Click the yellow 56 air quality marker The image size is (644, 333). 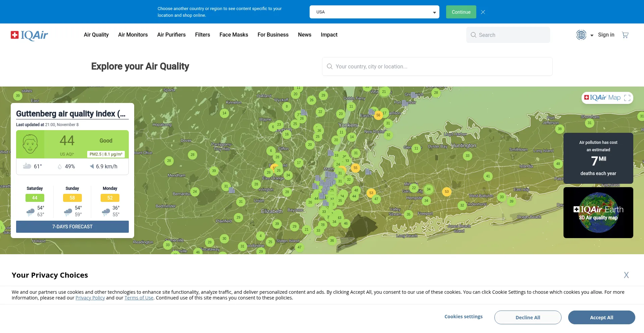(x=378, y=115)
